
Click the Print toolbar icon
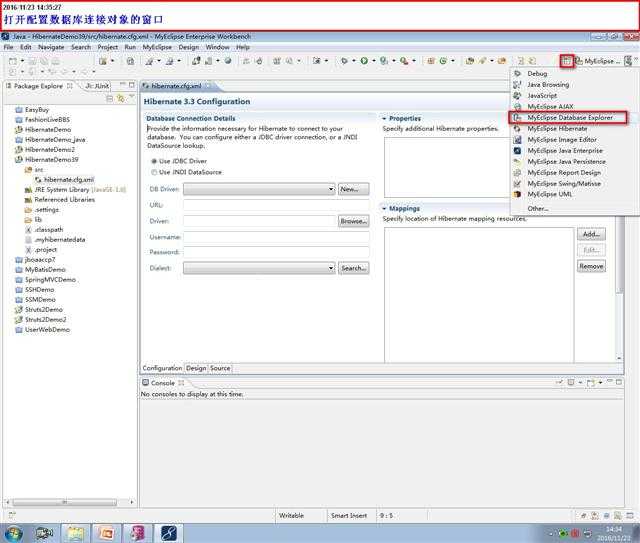[x=55, y=61]
